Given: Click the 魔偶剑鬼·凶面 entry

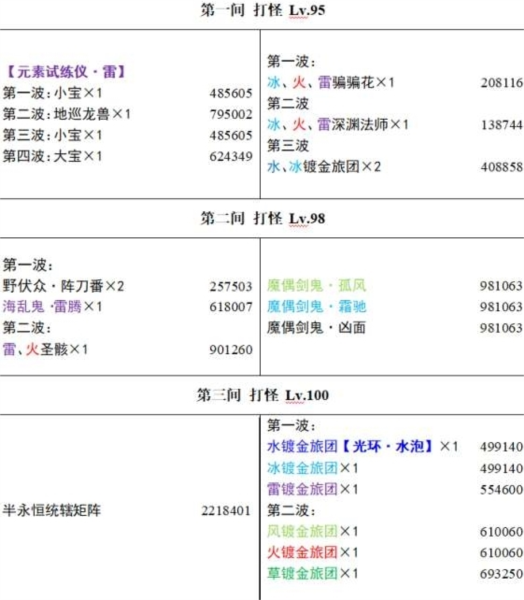Looking at the screenshot, I should (317, 328).
